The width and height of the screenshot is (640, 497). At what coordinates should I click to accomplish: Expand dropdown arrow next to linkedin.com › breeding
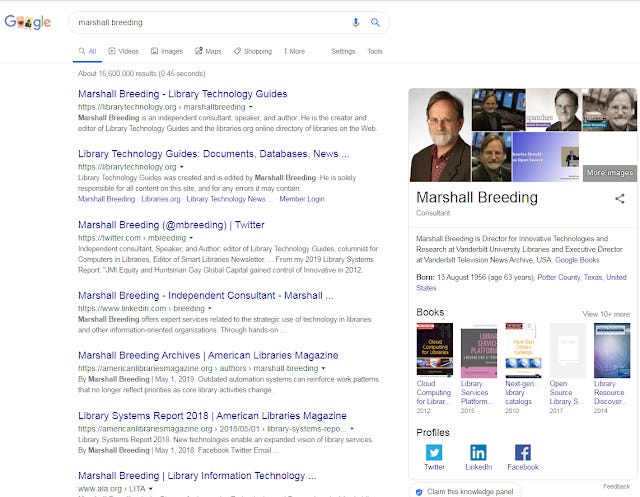click(210, 308)
